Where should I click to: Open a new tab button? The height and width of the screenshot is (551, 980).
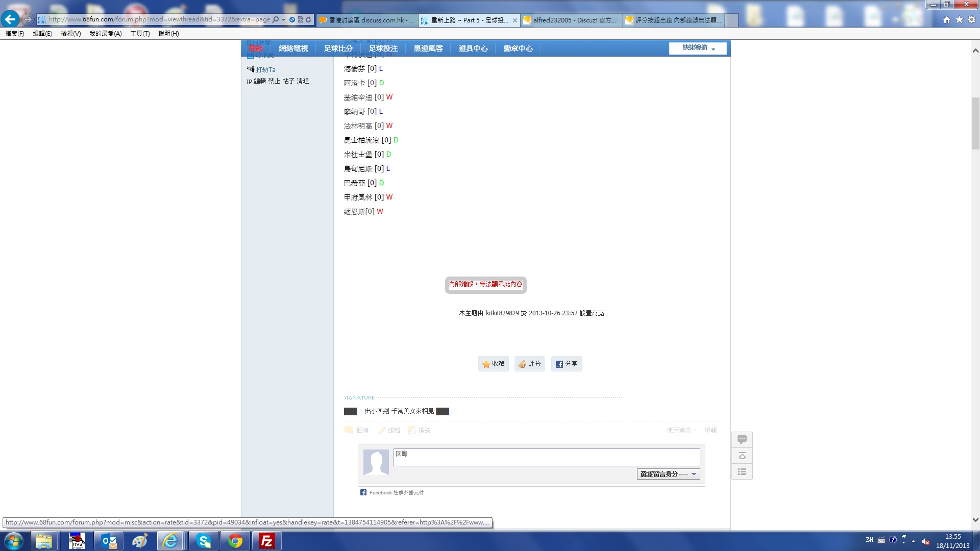[x=731, y=20]
